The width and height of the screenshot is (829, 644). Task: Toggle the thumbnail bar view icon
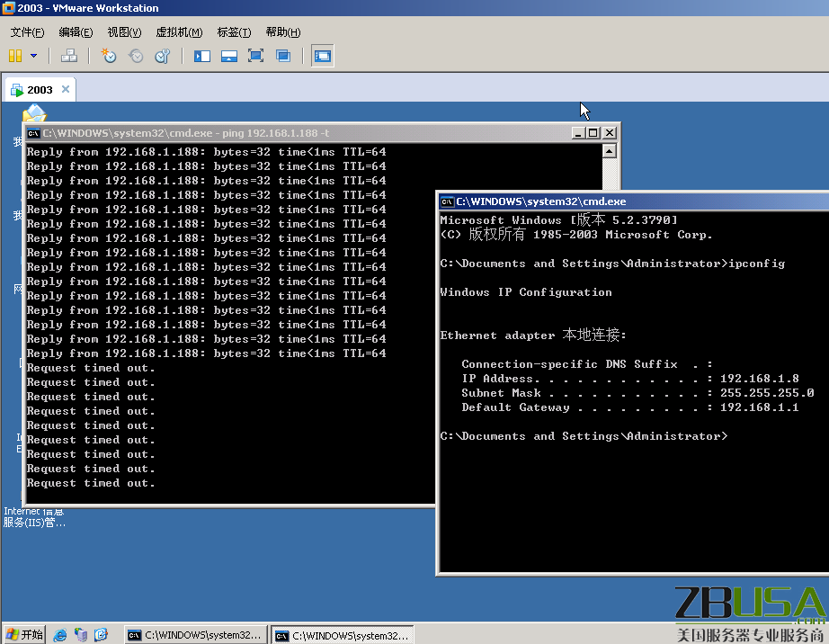coord(229,56)
